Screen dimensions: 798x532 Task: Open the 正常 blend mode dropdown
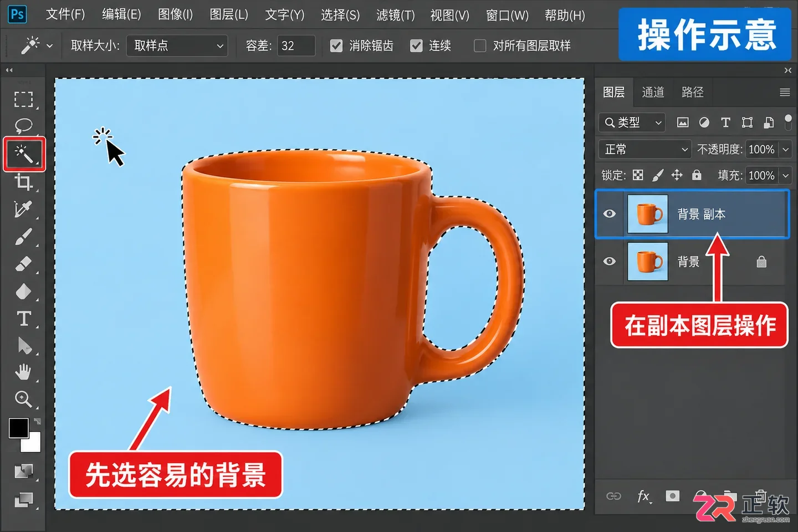pos(645,149)
